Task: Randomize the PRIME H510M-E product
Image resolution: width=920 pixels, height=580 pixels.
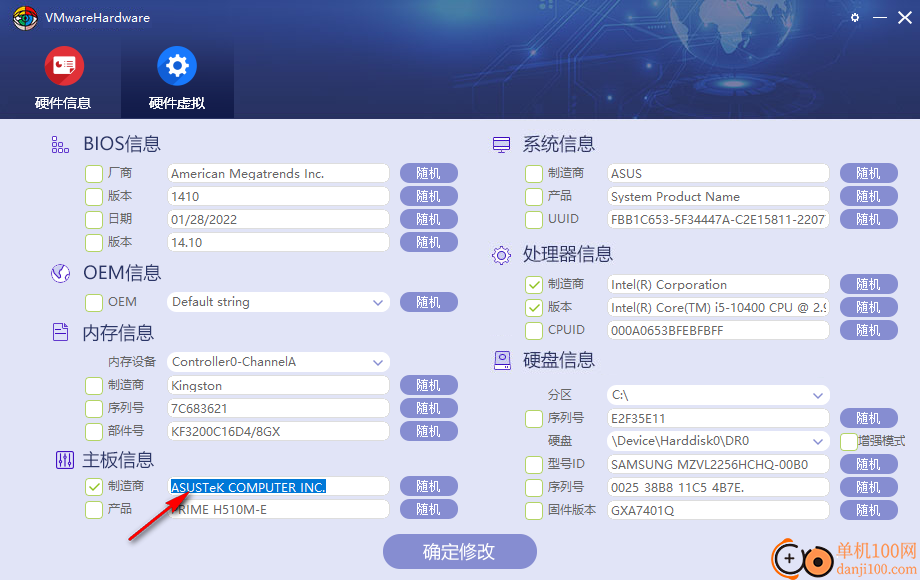Action: click(x=428, y=509)
